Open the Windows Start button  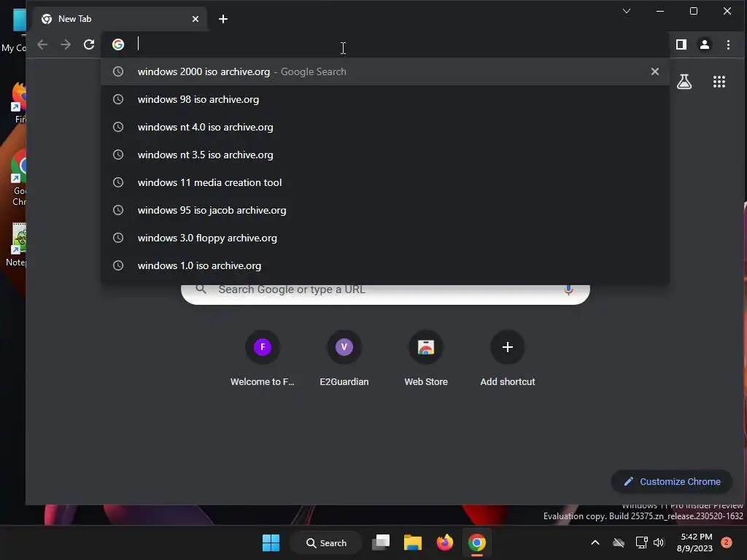[x=271, y=542]
